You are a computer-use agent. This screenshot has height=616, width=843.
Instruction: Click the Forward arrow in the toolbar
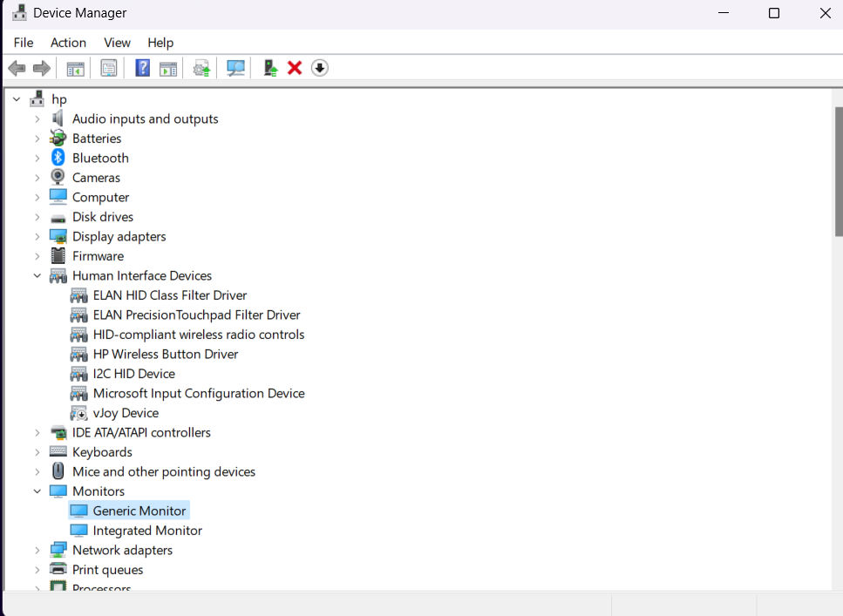pyautogui.click(x=41, y=68)
